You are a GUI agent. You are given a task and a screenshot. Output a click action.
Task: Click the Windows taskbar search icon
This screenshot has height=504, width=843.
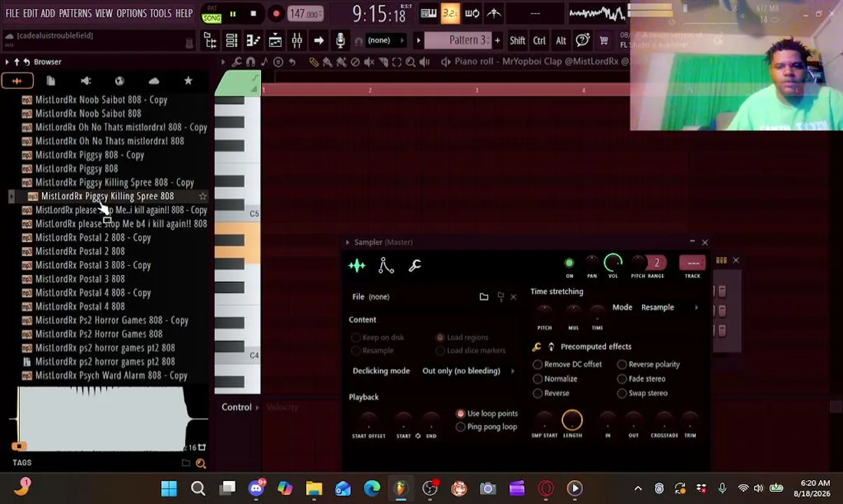(x=198, y=489)
